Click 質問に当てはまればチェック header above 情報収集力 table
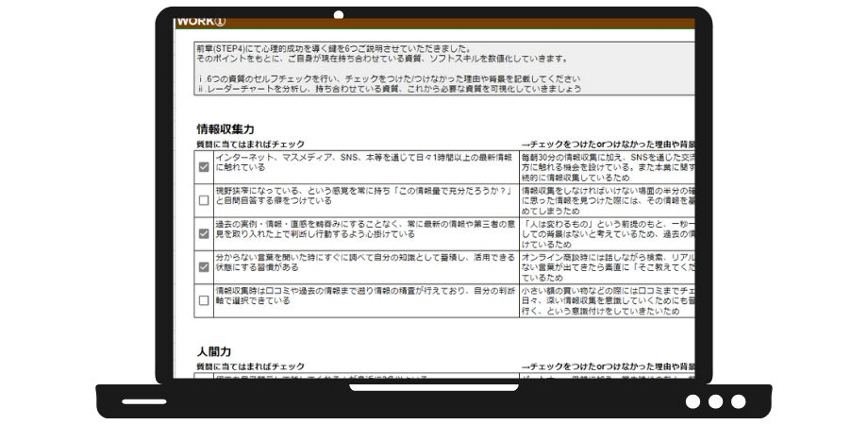Image resolution: width=868 pixels, height=425 pixels. (x=250, y=144)
